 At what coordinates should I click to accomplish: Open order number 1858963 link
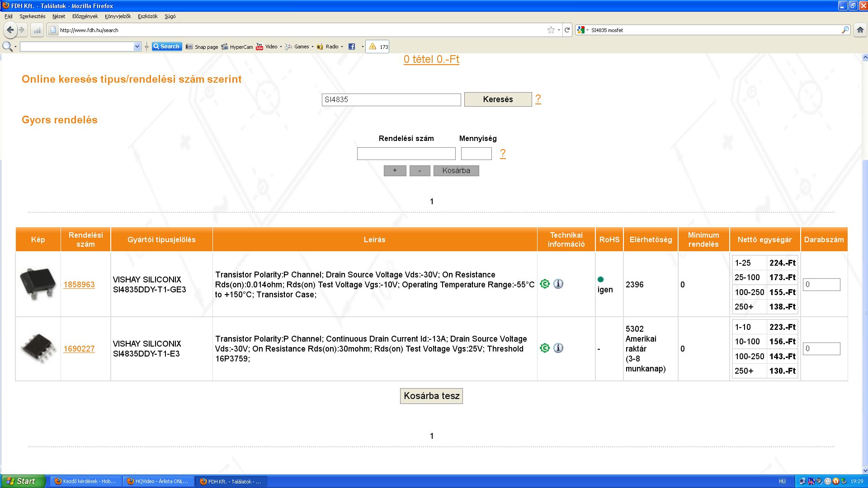click(x=79, y=285)
